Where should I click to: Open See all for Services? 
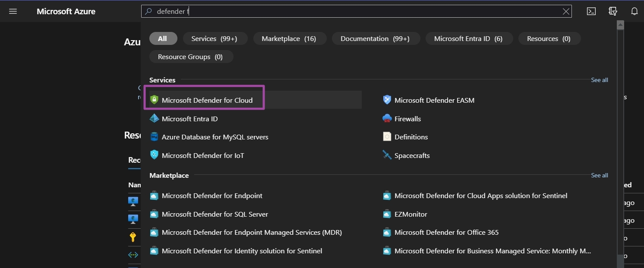(600, 80)
